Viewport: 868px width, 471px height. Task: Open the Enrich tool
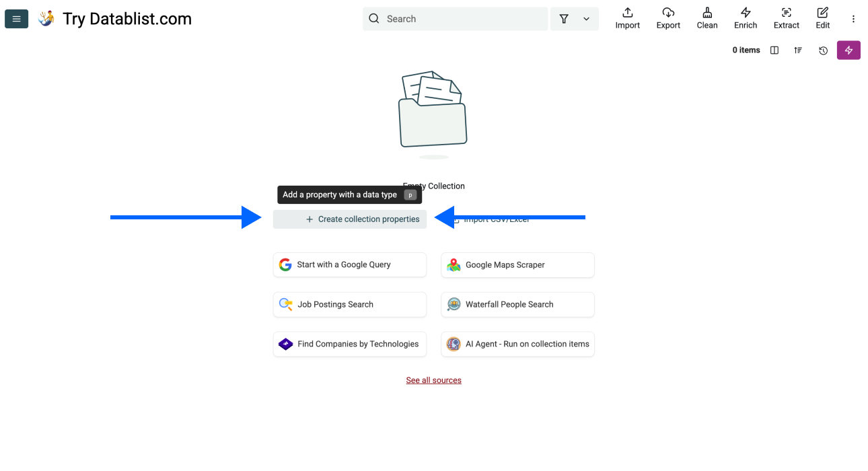point(746,18)
